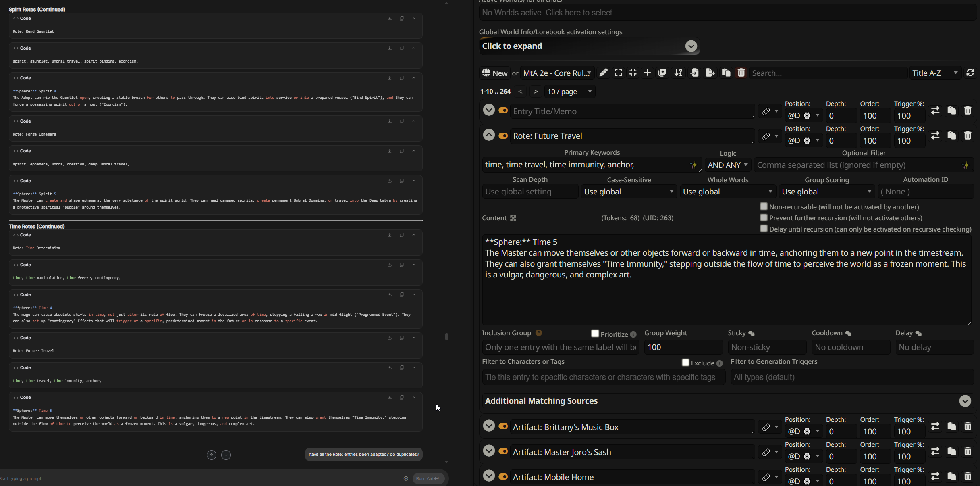This screenshot has width=980, height=486.
Task: Collapse all entries with the compress icon
Action: 633,73
